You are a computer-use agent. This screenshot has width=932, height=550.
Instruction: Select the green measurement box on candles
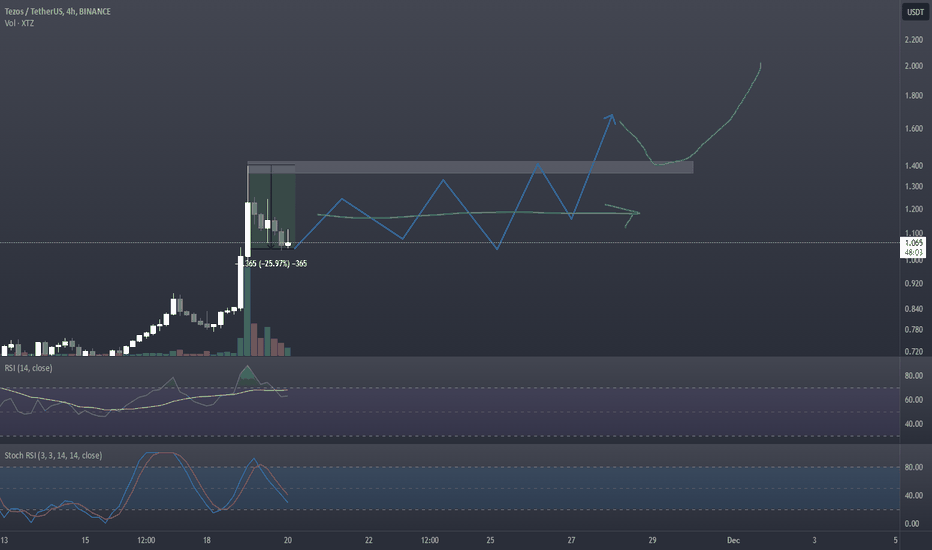(x=272, y=206)
